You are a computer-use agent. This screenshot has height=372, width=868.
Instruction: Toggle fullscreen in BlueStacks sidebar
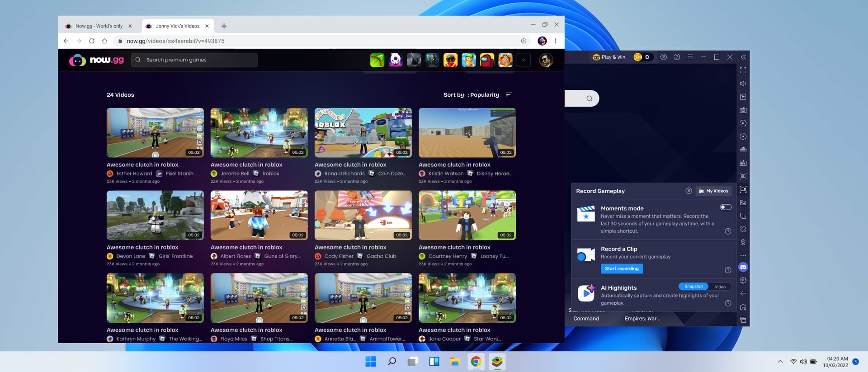(743, 71)
